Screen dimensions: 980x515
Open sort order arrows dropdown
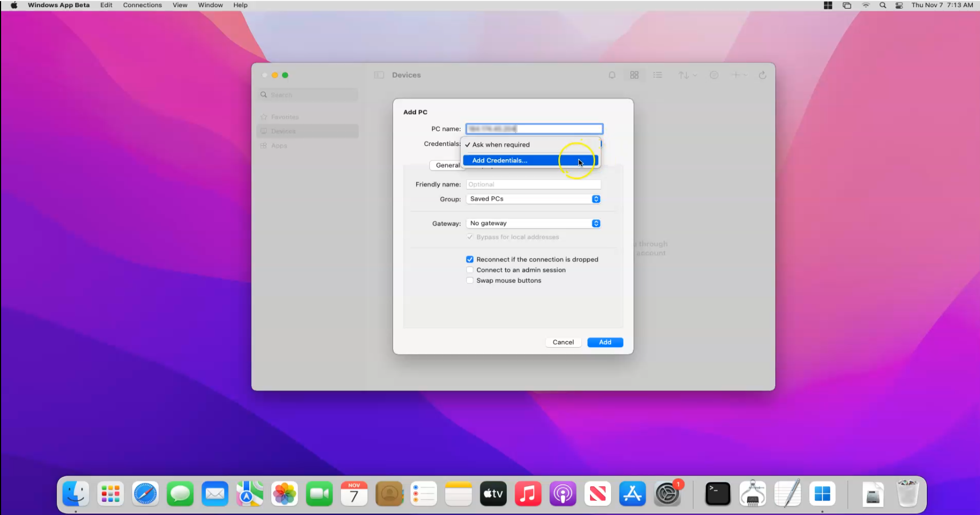pos(687,75)
